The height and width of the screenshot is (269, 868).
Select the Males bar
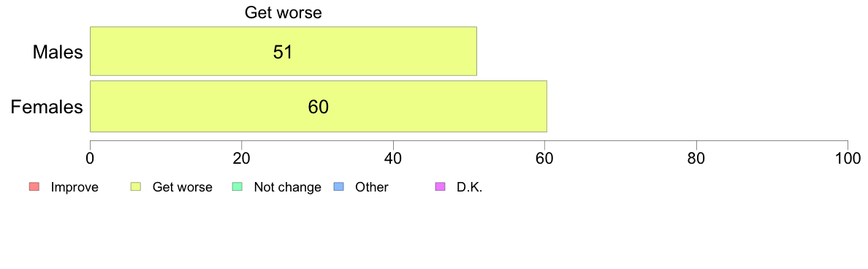[283, 51]
